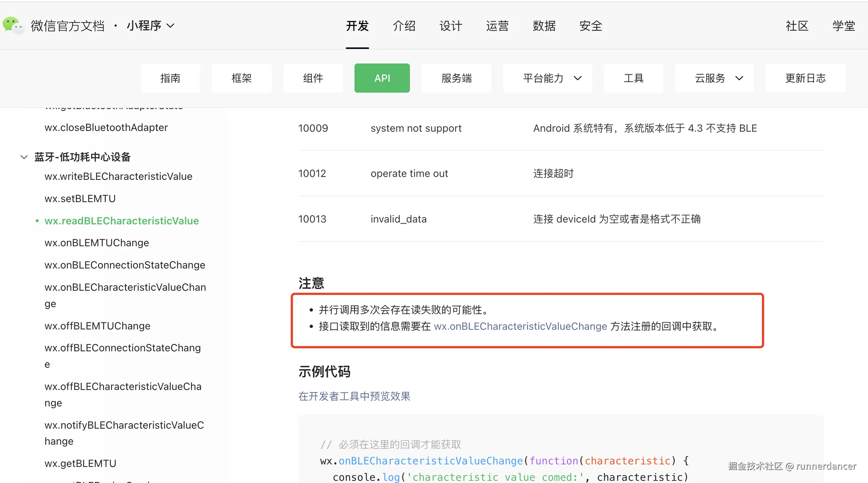868x483 pixels.
Task: Click the 指南 sub-navigation button
Action: [170, 78]
